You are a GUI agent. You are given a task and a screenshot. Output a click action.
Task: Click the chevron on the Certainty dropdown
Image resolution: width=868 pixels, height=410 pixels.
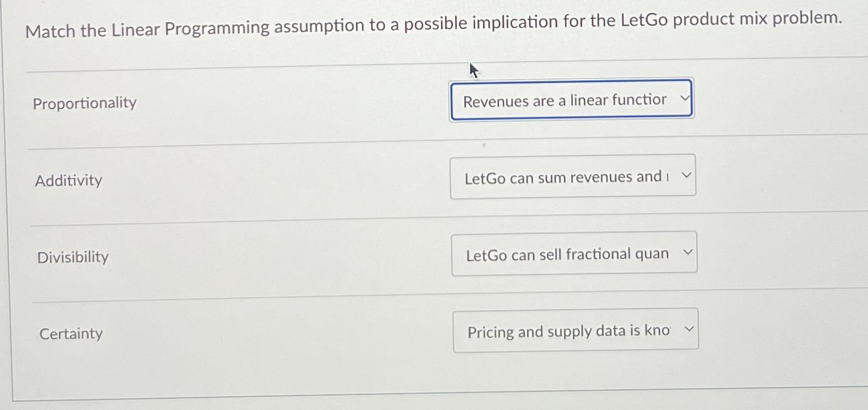(x=689, y=329)
